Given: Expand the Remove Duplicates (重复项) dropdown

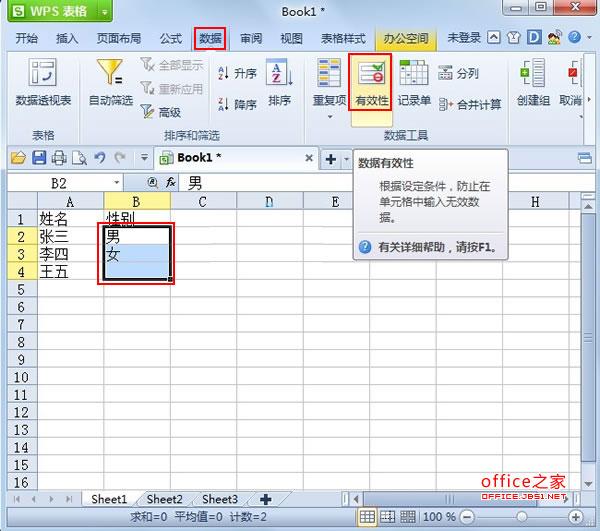Looking at the screenshot, I should point(329,117).
